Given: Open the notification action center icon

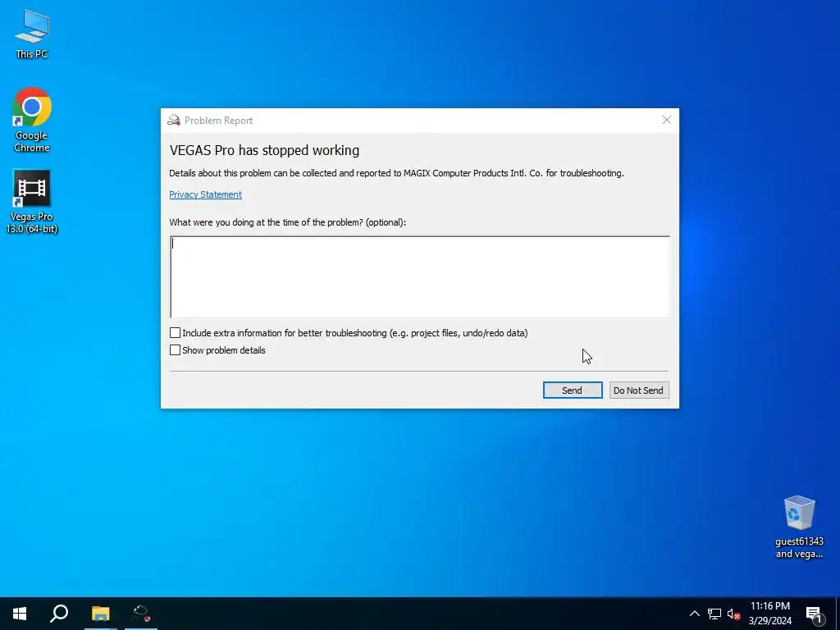Looking at the screenshot, I should (x=815, y=614).
